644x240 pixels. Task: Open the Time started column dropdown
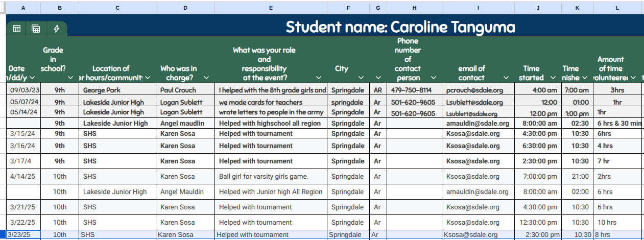[553, 78]
